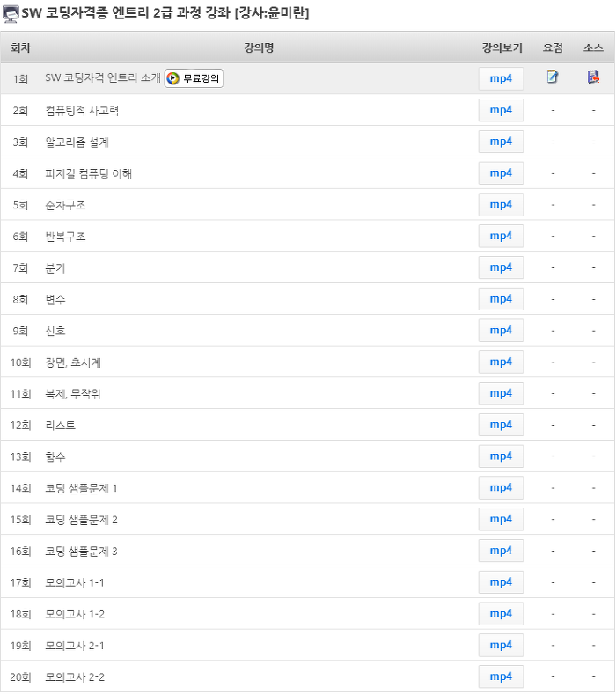
Task: Select lecture title 순차구조
Action: (x=65, y=205)
